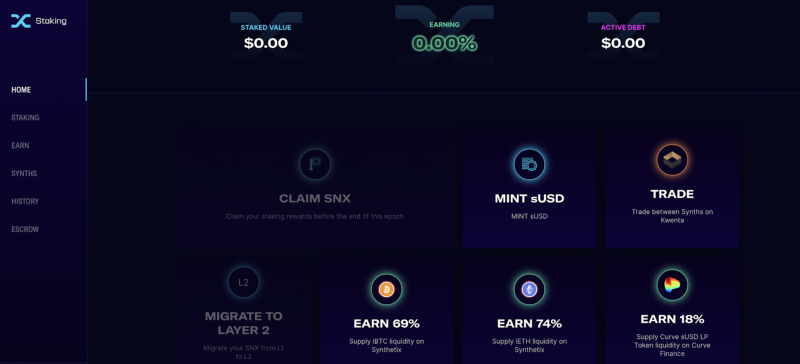Select the EARN 69% card title
The height and width of the screenshot is (364, 800).
click(386, 324)
